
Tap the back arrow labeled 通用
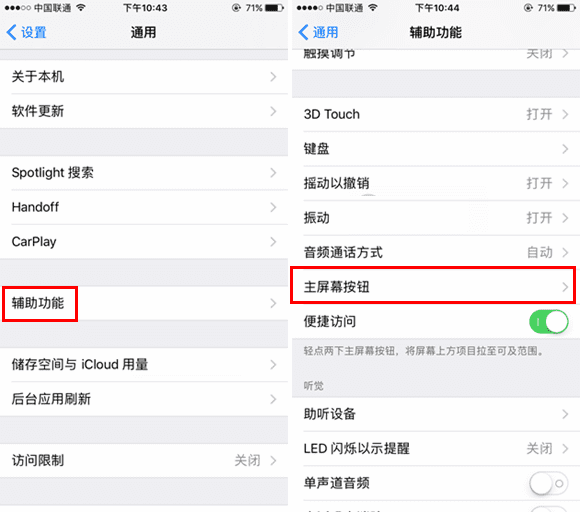click(318, 33)
